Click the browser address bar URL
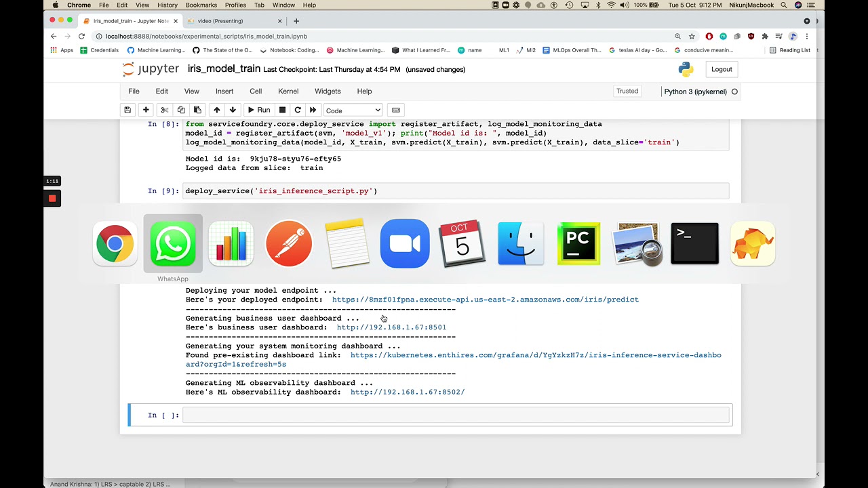Image resolution: width=868 pixels, height=488 pixels. click(206, 36)
